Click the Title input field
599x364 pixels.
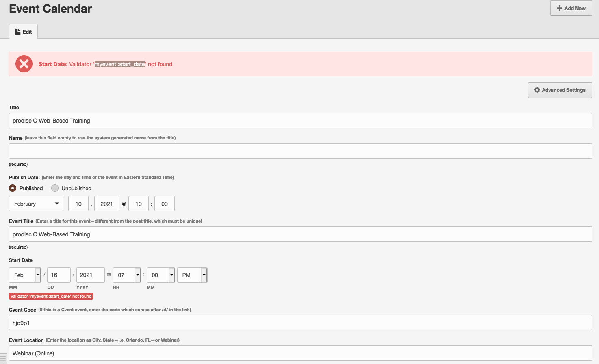point(300,121)
